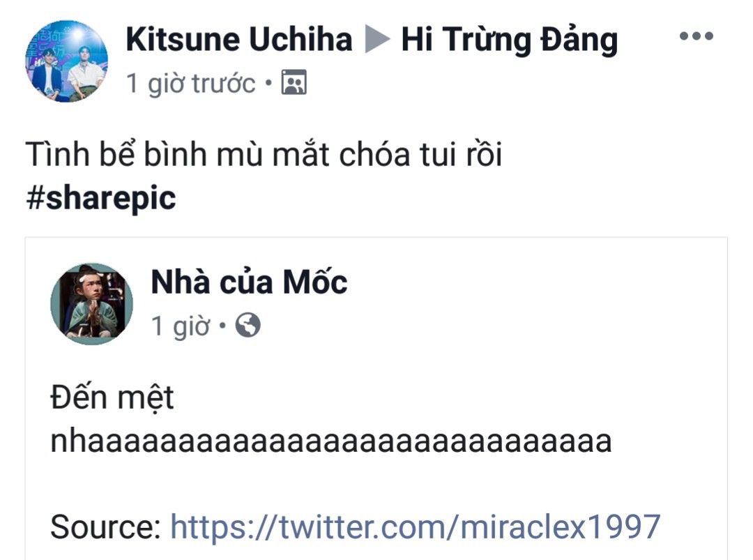Screen dimensions: 753x560
Task: Open Nhà của Mốc page avatar
Action: click(91, 304)
